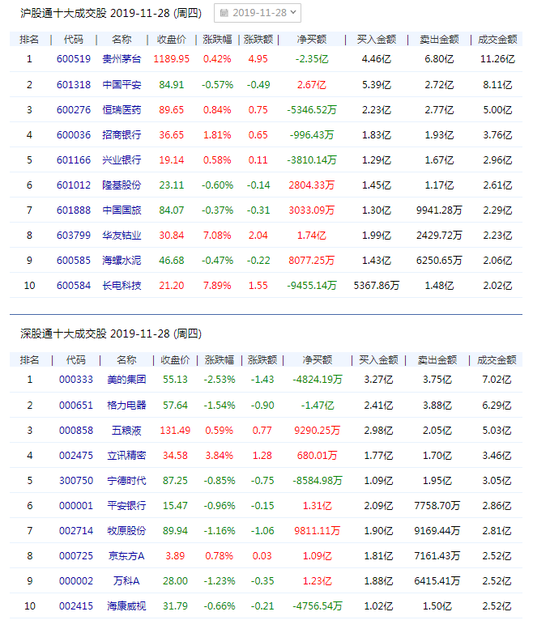Select 长电科技 change 7.89%
This screenshot has width=550, height=633.
coord(217,285)
